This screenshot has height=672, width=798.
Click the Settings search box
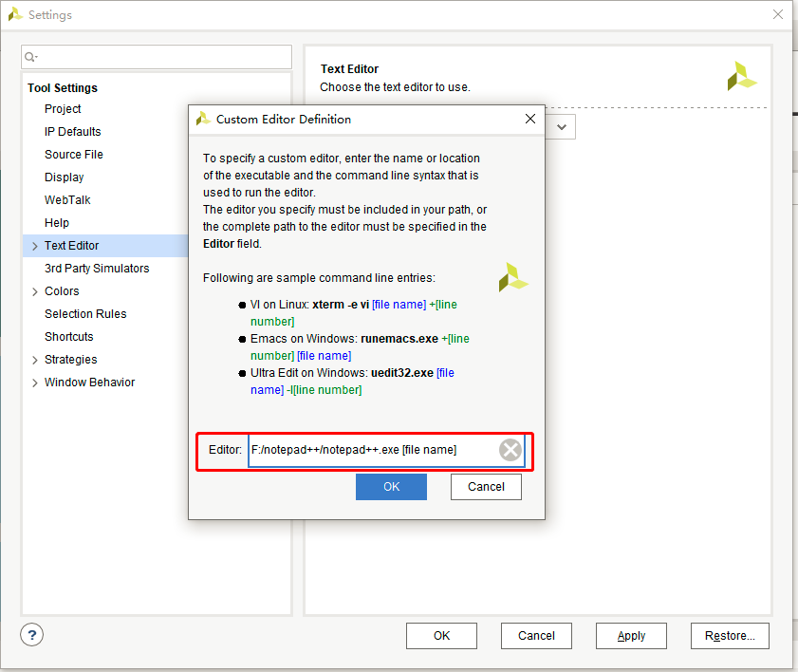click(x=157, y=57)
